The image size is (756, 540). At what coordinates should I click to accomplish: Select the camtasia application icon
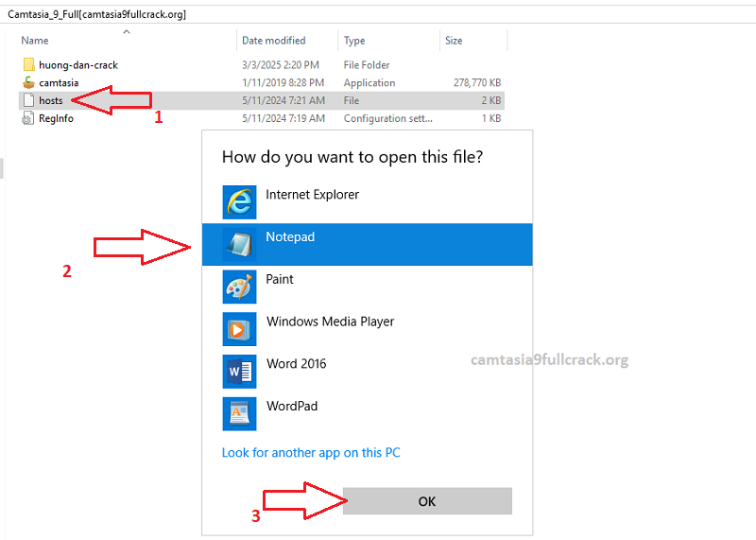29,82
